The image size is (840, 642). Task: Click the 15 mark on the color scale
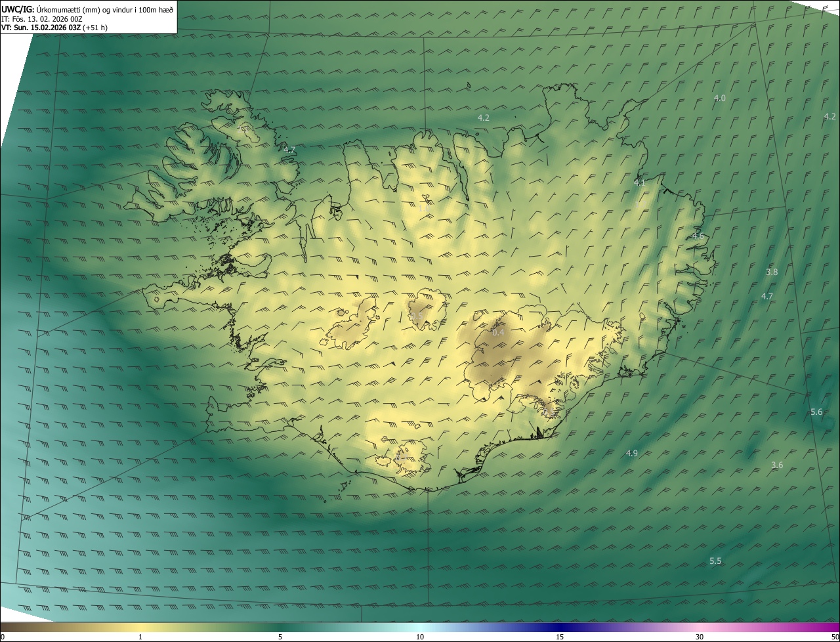[560, 637]
